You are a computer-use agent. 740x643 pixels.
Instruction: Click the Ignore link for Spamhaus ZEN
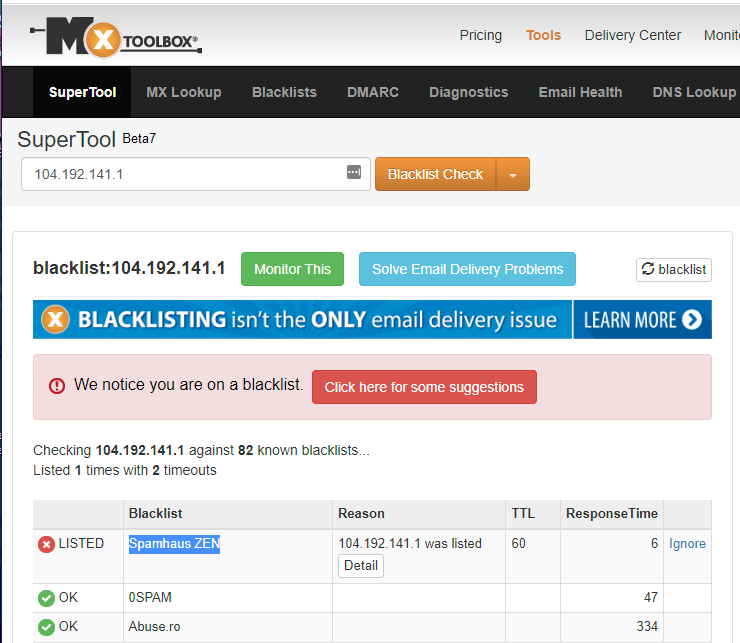[687, 544]
